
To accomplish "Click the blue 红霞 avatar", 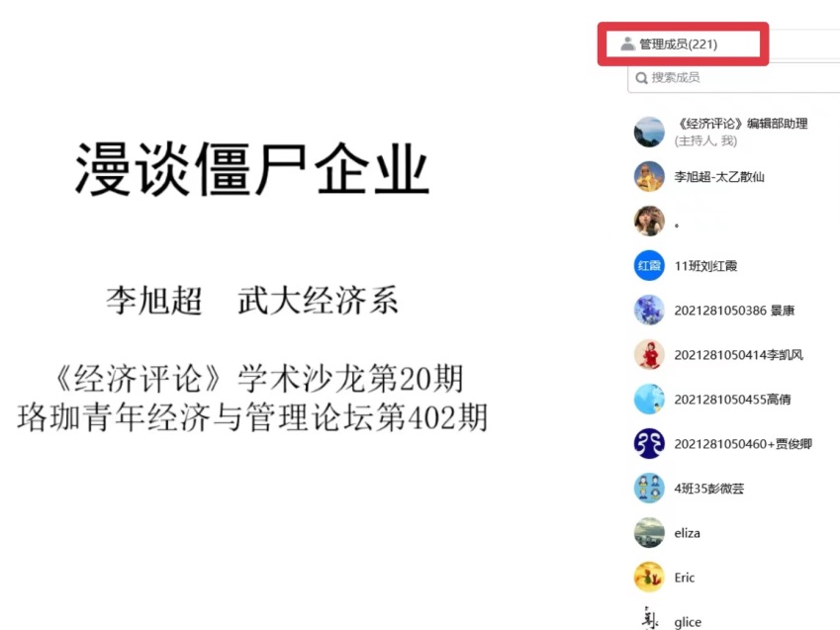I will point(649,265).
